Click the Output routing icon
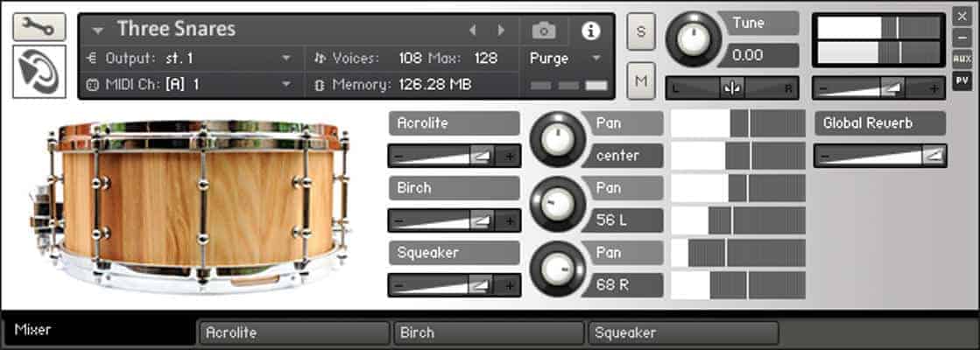 [x=92, y=59]
